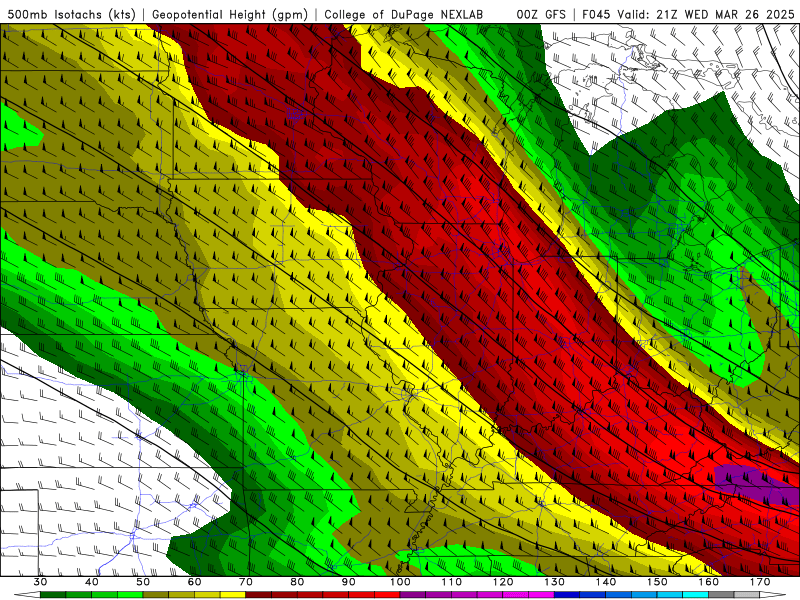This screenshot has height=600, width=800.
Task: Click the 130 value on the legend
Action: (554, 582)
